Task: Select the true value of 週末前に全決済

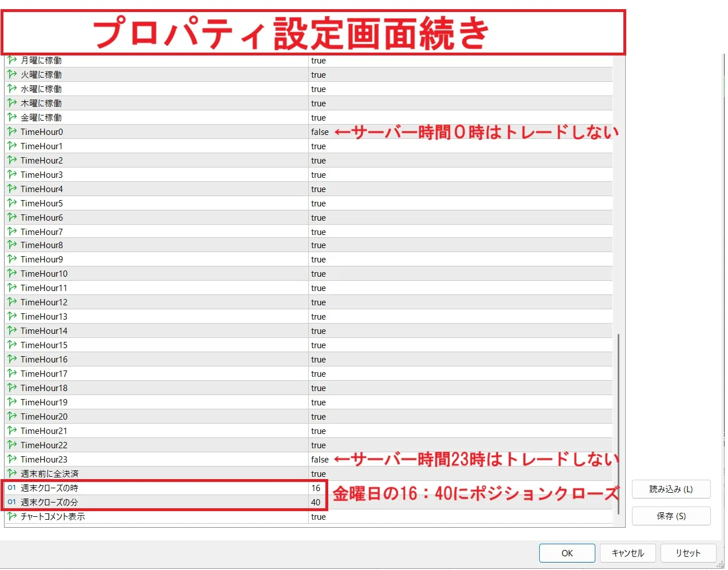Action: 319,474
